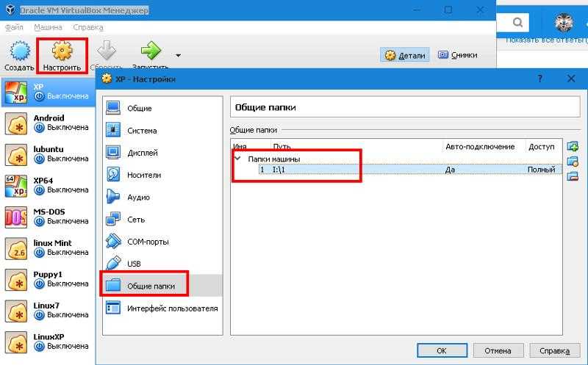Click the 'Да' auto-mount cell
The height and width of the screenshot is (365, 588).
click(x=450, y=170)
